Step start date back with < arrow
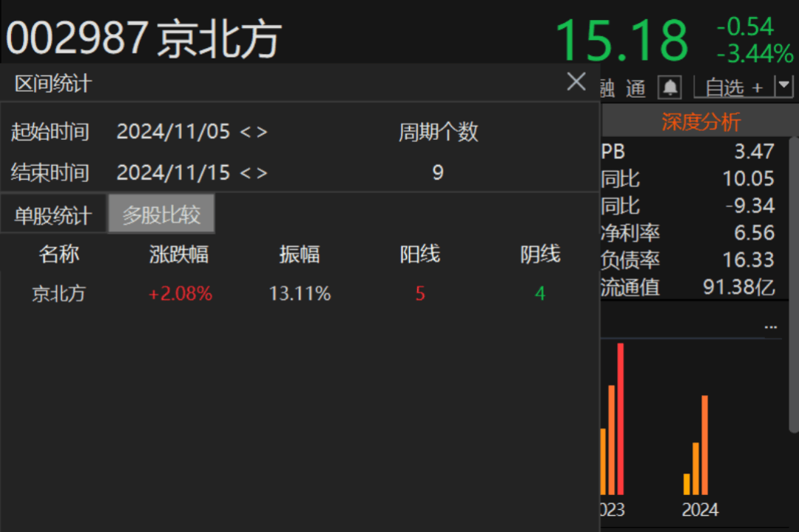 tap(245, 132)
